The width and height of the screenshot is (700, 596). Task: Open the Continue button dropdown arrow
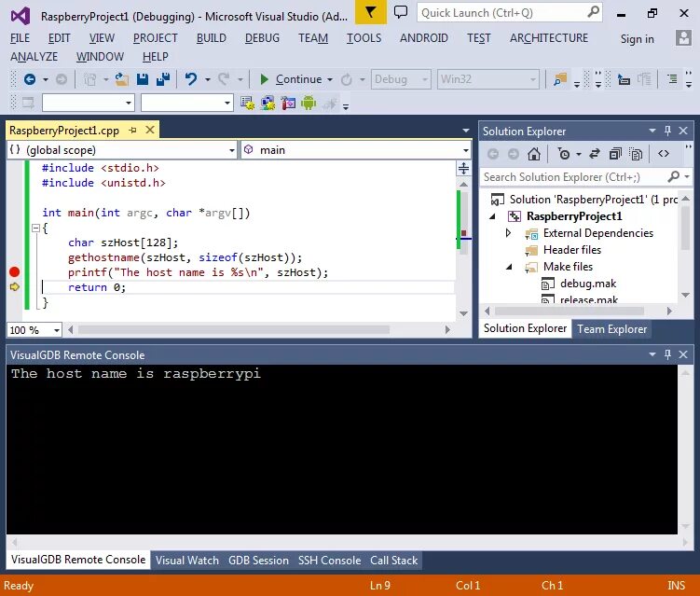330,79
